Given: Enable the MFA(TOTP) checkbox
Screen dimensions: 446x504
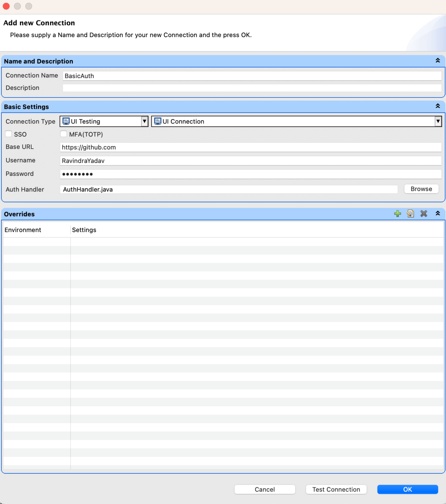Looking at the screenshot, I should click(63, 134).
